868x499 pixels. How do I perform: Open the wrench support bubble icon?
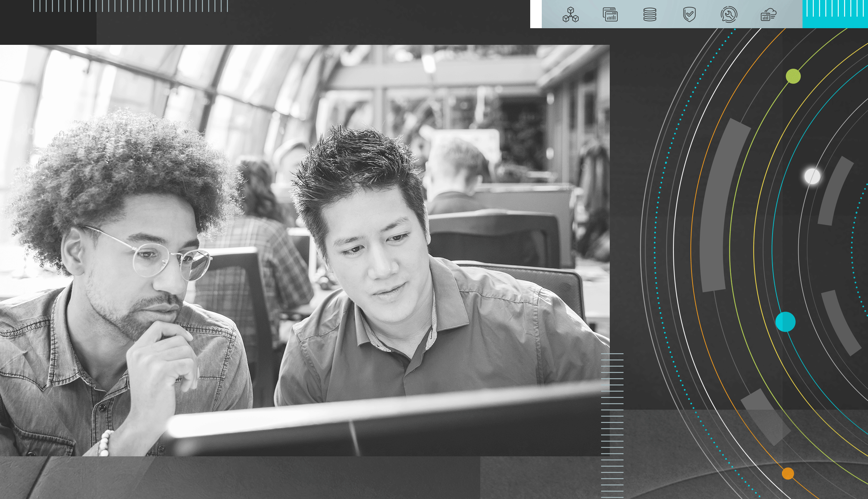729,15
